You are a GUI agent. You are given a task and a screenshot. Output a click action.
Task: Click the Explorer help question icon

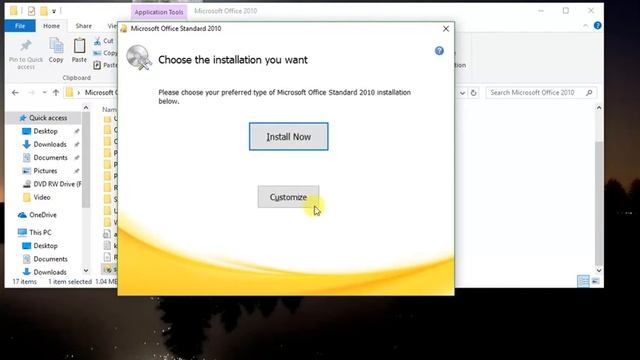pos(598,26)
